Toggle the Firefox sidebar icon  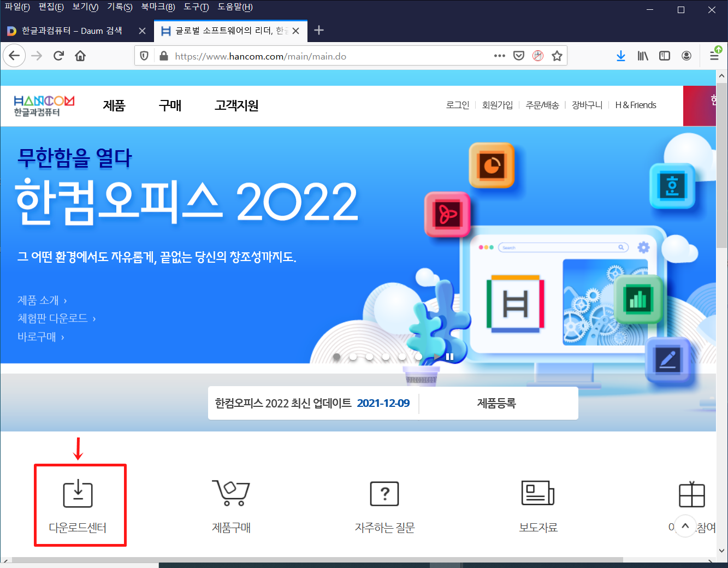[x=665, y=56]
